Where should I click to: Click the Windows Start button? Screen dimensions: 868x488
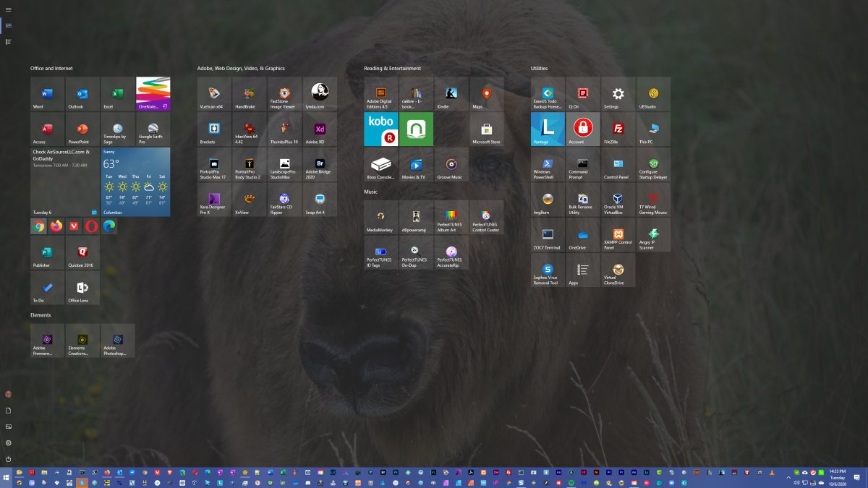pos(7,477)
